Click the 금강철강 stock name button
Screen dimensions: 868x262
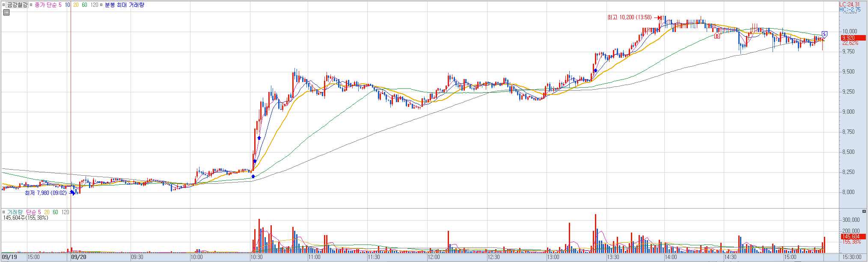(18, 5)
